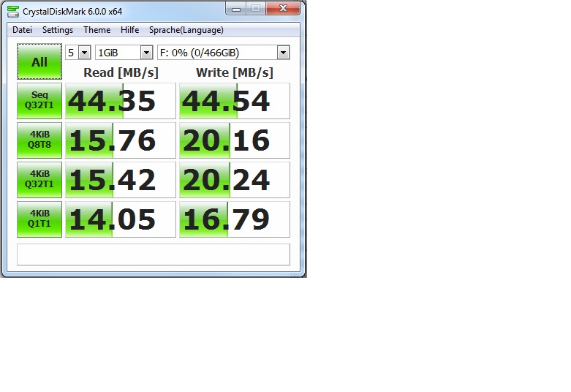Open the Hilfe menu
This screenshot has width=571, height=392.
[129, 30]
